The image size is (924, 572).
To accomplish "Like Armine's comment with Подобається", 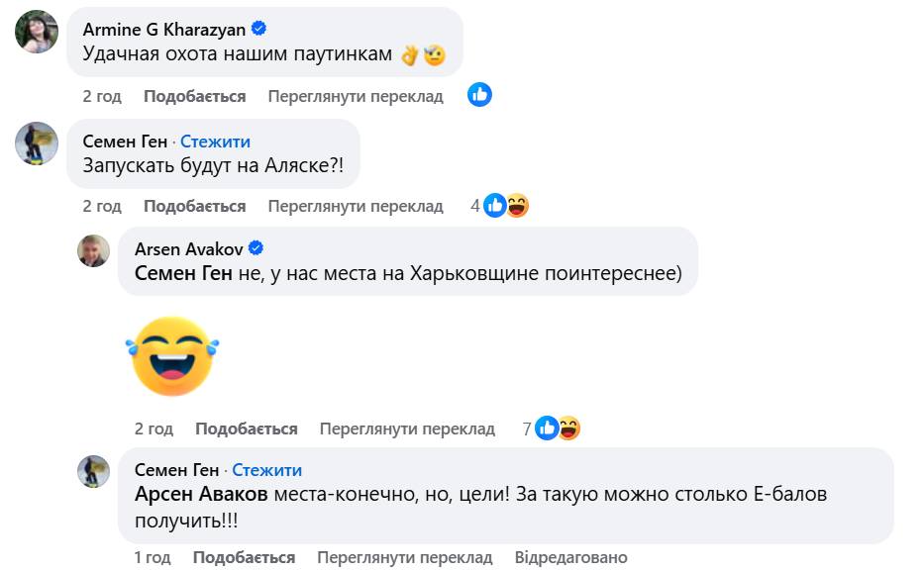I will tap(194, 96).
